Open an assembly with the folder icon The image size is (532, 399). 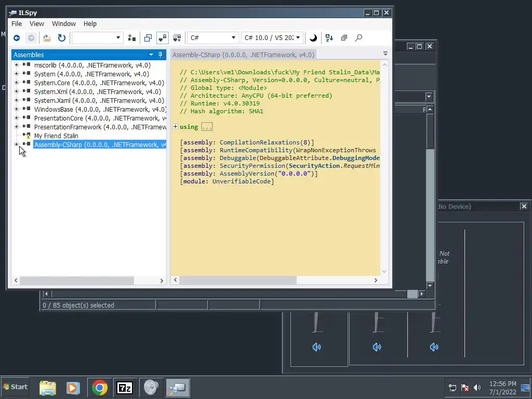click(47, 38)
